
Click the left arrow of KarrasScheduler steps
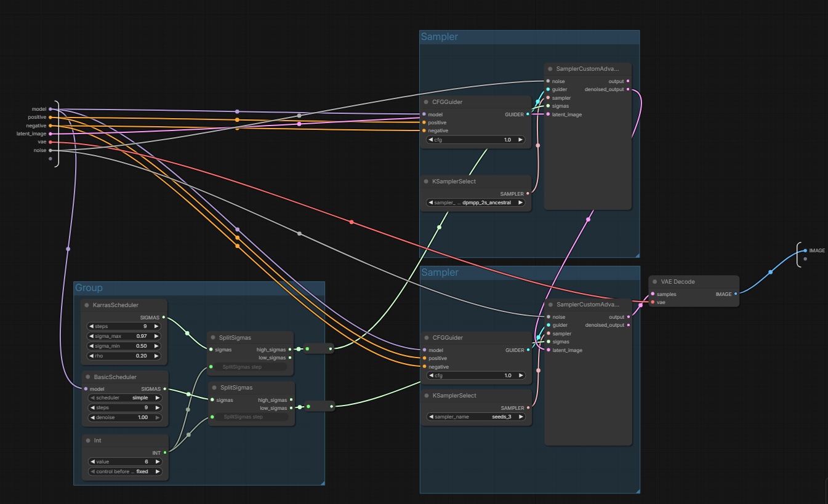point(91,326)
